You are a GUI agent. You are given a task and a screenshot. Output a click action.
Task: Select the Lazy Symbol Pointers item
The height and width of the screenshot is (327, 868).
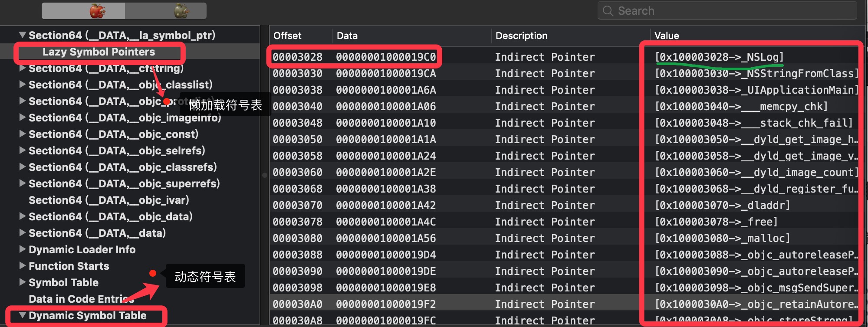click(99, 52)
